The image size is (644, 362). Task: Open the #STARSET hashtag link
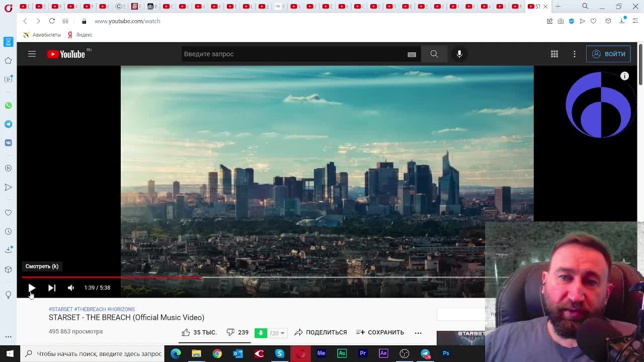tap(61, 309)
